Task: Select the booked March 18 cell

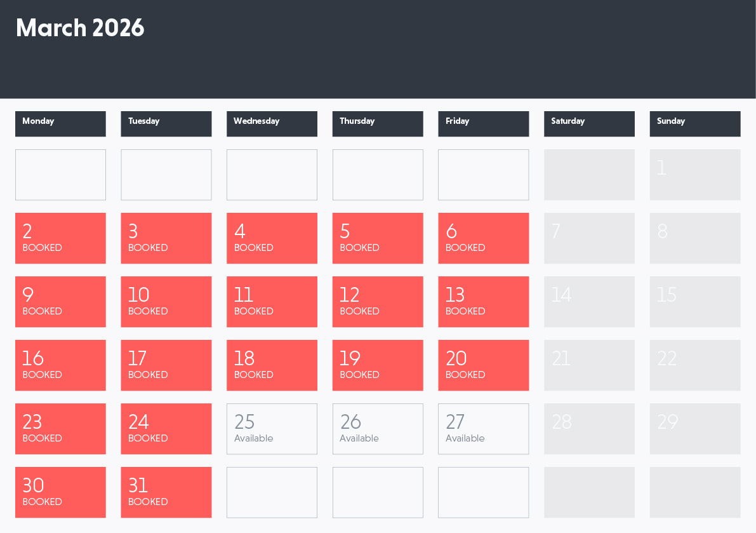Action: [272, 365]
